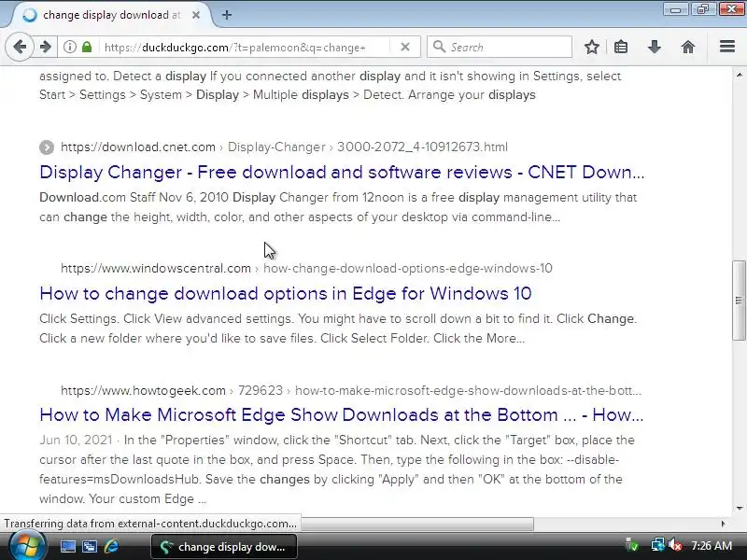Open 'How to Make Microsoft Edge Show Downloads' result
747x560 pixels.
342,414
